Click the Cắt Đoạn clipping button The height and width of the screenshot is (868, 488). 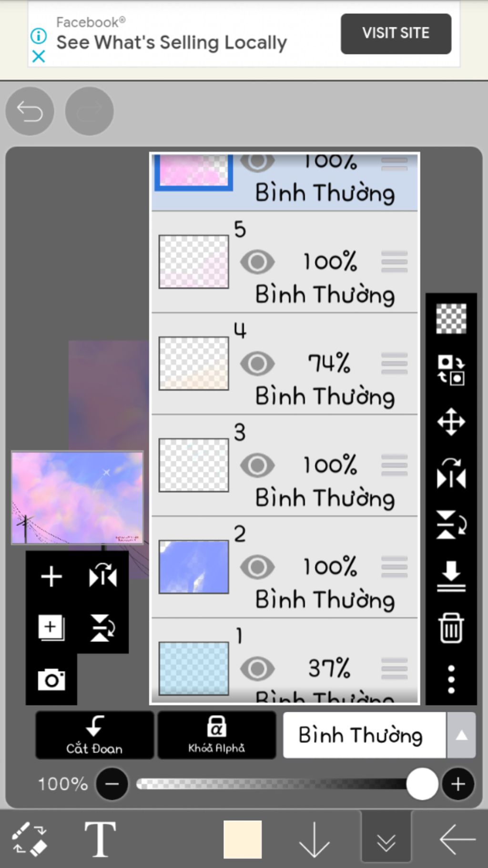click(94, 735)
